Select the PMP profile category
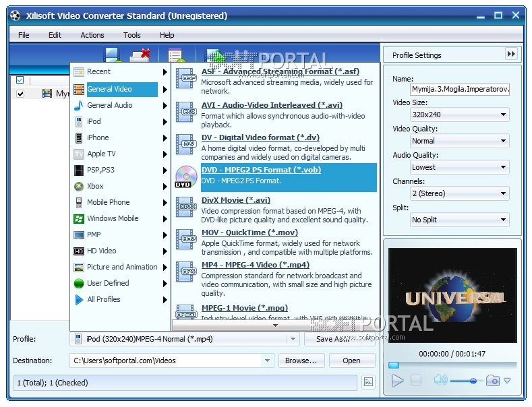The image size is (532, 407). (x=121, y=234)
